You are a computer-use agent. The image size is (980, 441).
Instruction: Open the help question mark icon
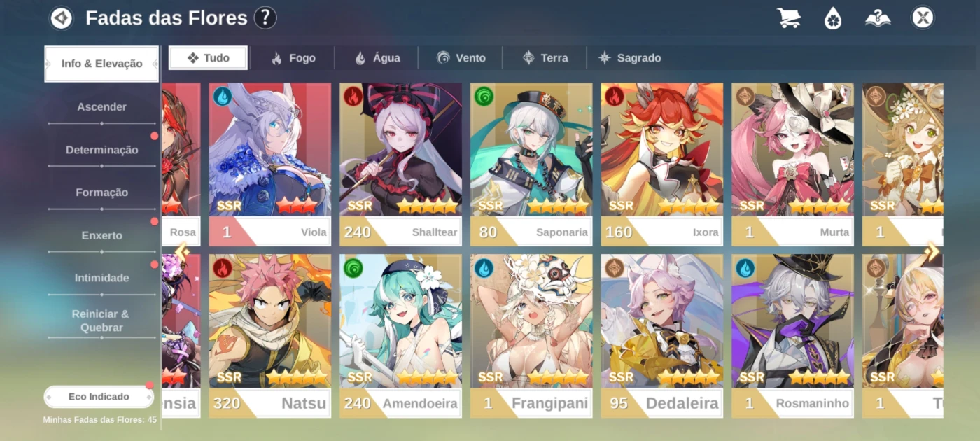(265, 17)
